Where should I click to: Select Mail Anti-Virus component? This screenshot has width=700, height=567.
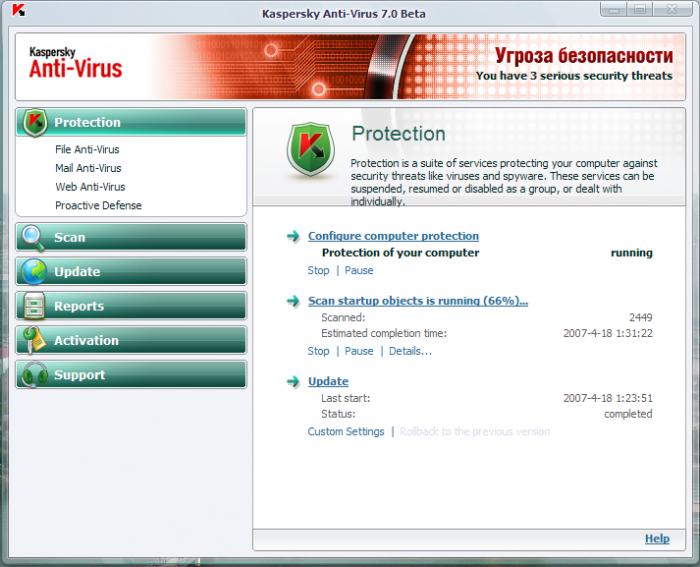point(88,168)
